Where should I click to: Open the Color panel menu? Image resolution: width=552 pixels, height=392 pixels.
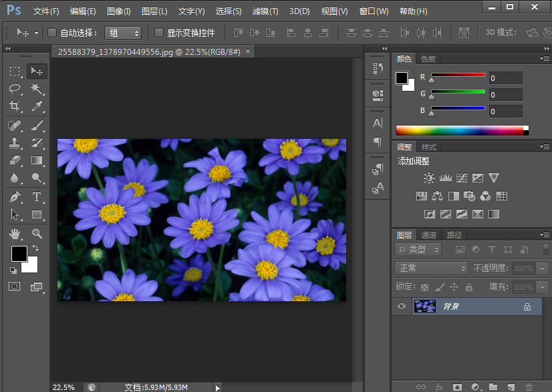click(x=545, y=58)
